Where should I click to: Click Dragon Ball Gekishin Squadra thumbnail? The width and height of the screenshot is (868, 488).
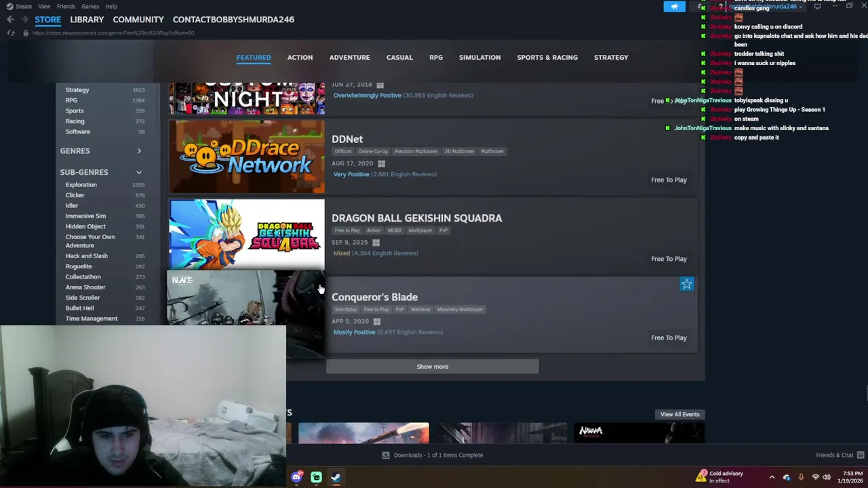pyautogui.click(x=247, y=235)
